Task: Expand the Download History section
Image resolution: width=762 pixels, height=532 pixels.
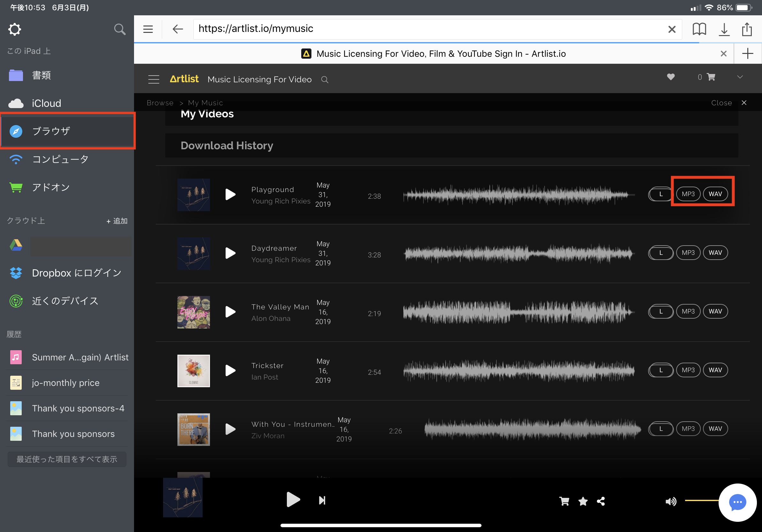Action: 227,146
